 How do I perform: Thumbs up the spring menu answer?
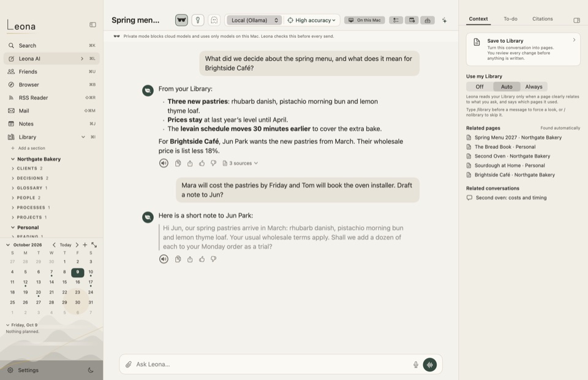[202, 163]
